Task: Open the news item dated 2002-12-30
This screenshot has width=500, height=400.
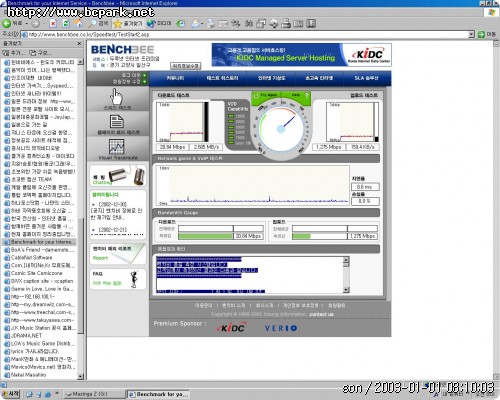Action: pos(117,211)
